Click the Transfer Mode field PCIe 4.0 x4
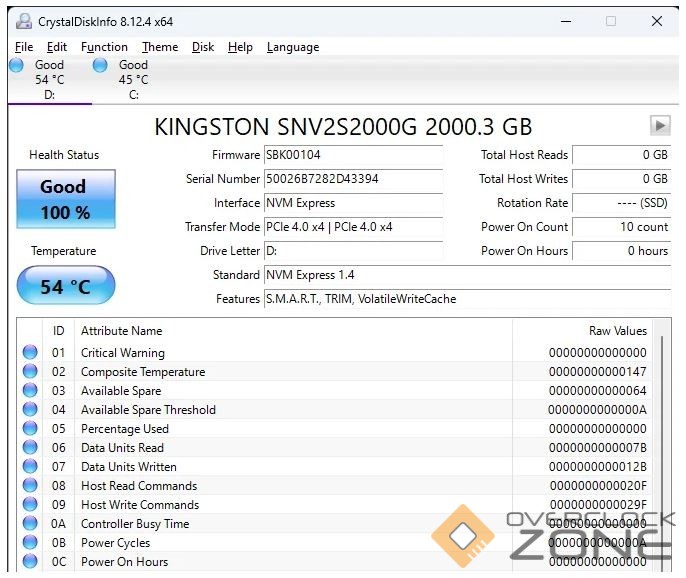The image size is (686, 578). (x=354, y=227)
